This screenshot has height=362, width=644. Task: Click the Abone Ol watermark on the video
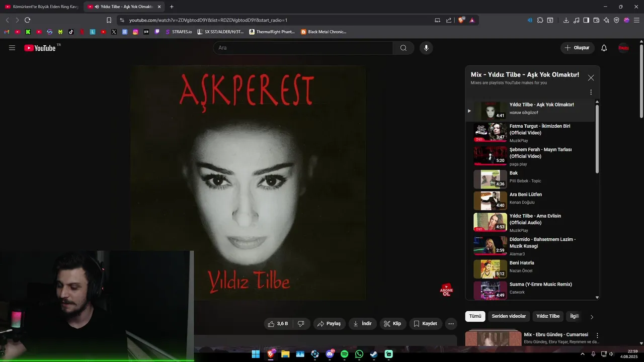(x=446, y=290)
